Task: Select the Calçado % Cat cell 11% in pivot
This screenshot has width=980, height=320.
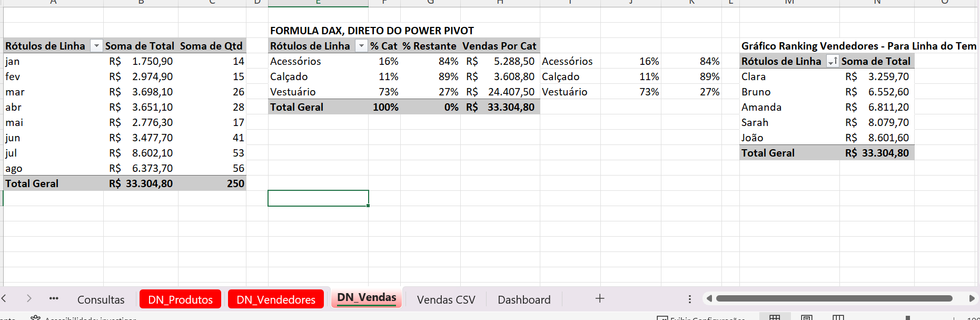Action: 384,76
